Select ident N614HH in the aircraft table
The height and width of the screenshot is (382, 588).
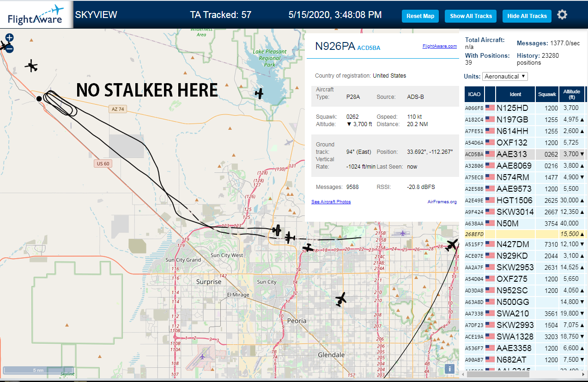tap(512, 131)
